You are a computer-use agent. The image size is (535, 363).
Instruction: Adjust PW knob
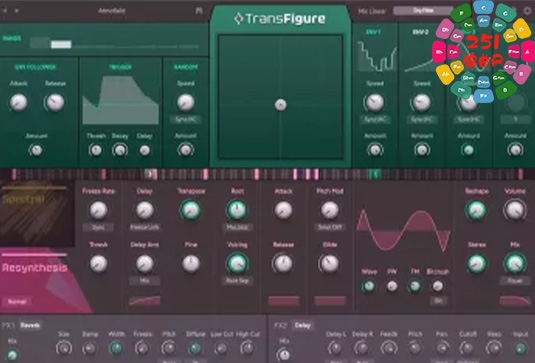pyautogui.click(x=392, y=286)
